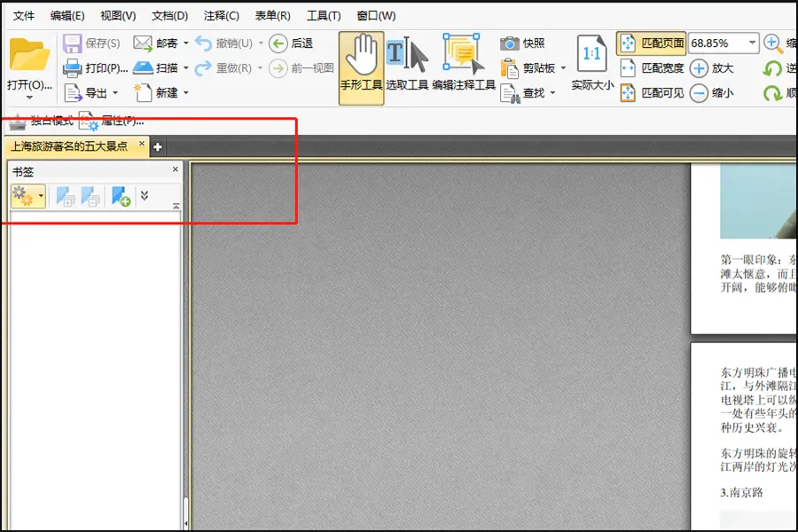Click the 放大 zoom in plus icon
The height and width of the screenshot is (532, 798).
click(x=700, y=67)
